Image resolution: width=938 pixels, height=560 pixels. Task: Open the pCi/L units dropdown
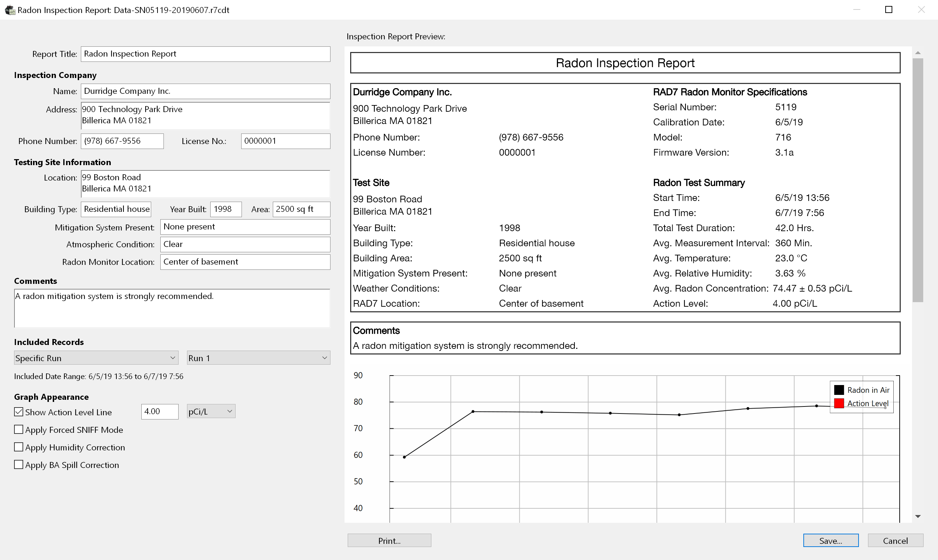click(x=211, y=411)
